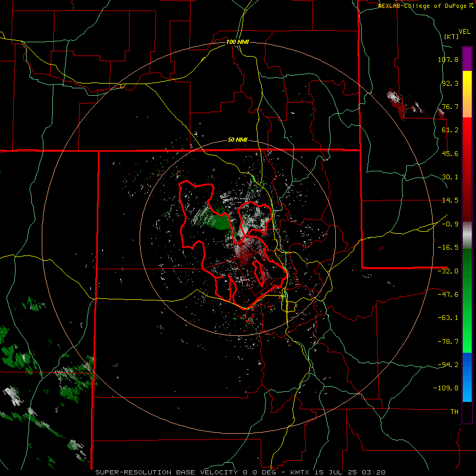Click the VEL legend title
Image resolution: width=476 pixels, height=476 pixels.
[x=464, y=32]
